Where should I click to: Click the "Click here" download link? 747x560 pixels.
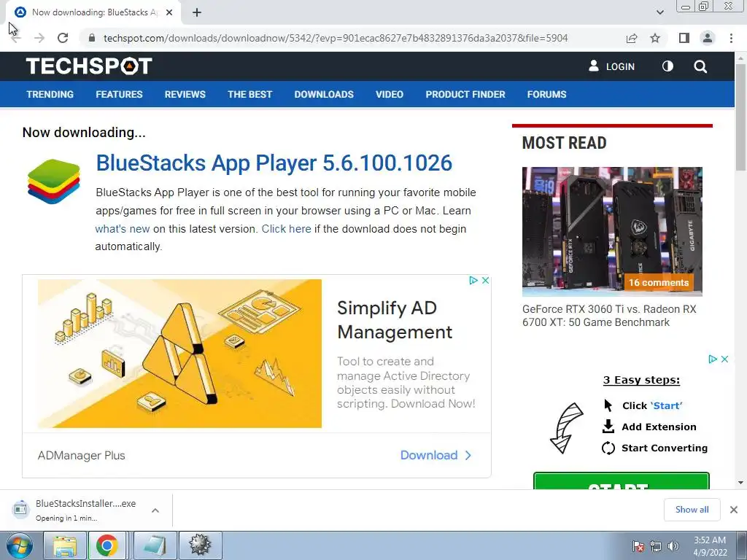[x=286, y=229]
